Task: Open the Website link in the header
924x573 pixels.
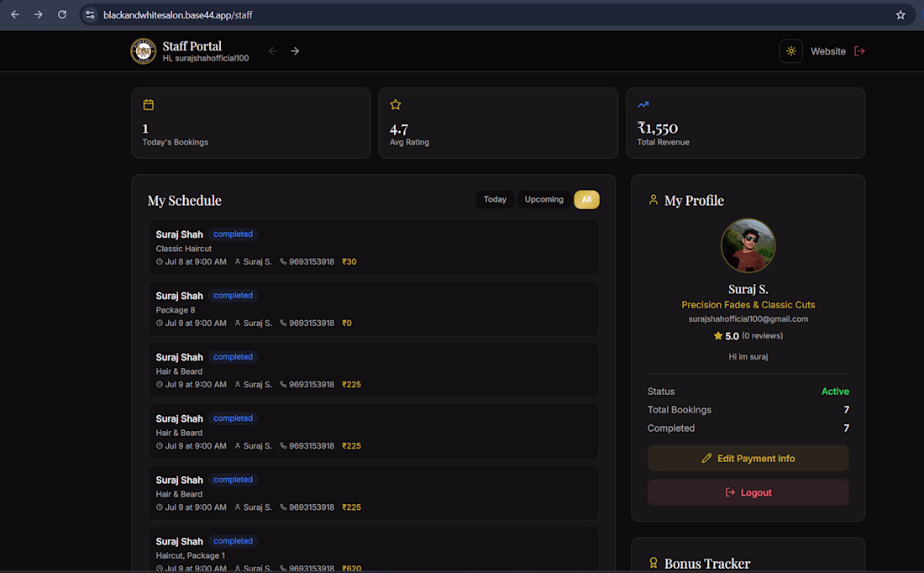Action: click(x=828, y=51)
